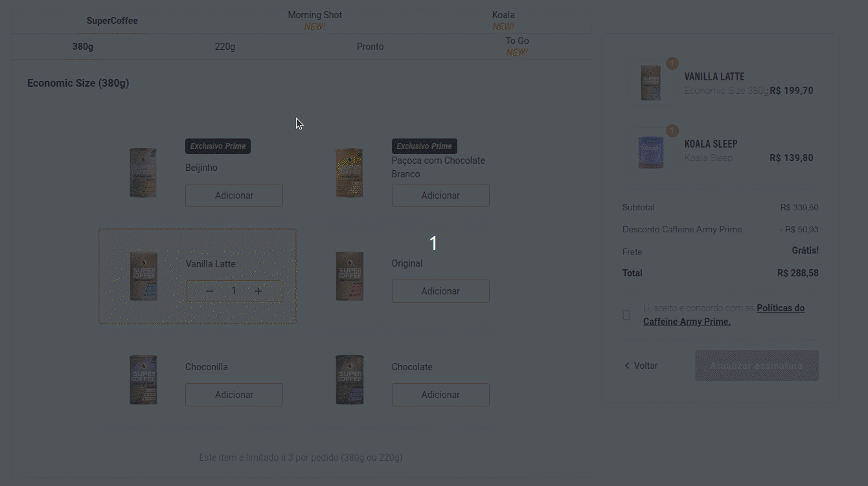The width and height of the screenshot is (868, 486).
Task: Increase Vanilla Latte quantity with plus
Action: coord(258,291)
